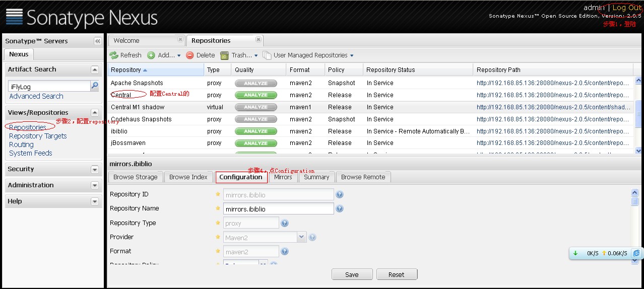Open the Mirrors tab

(x=283, y=177)
